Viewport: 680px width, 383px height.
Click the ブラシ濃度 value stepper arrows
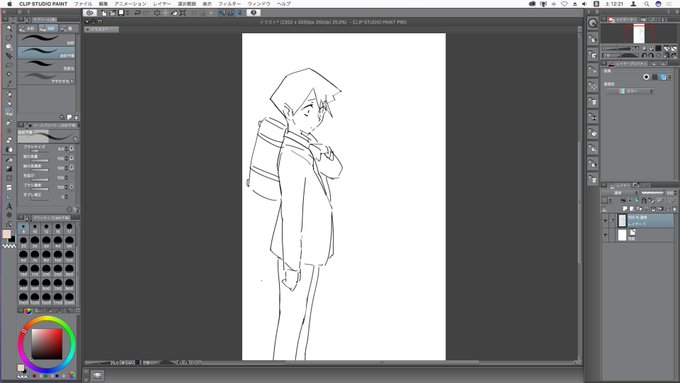[66, 187]
